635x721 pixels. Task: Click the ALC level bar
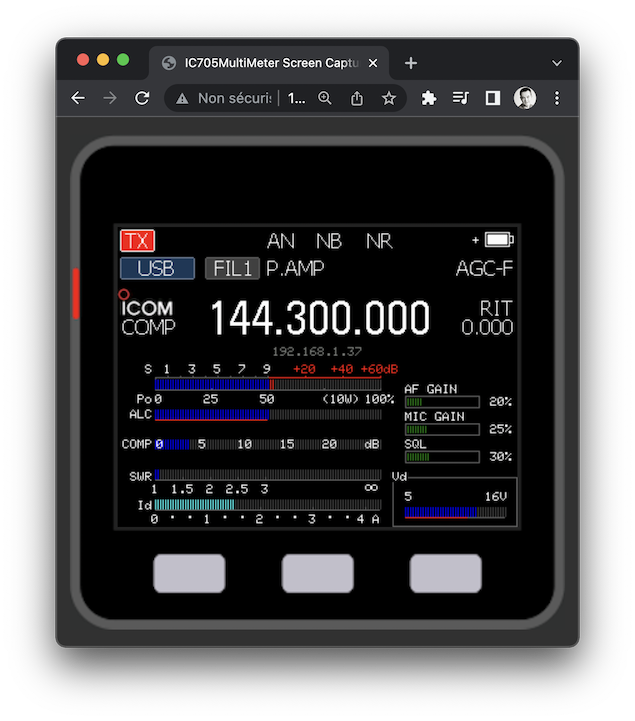tap(268, 415)
